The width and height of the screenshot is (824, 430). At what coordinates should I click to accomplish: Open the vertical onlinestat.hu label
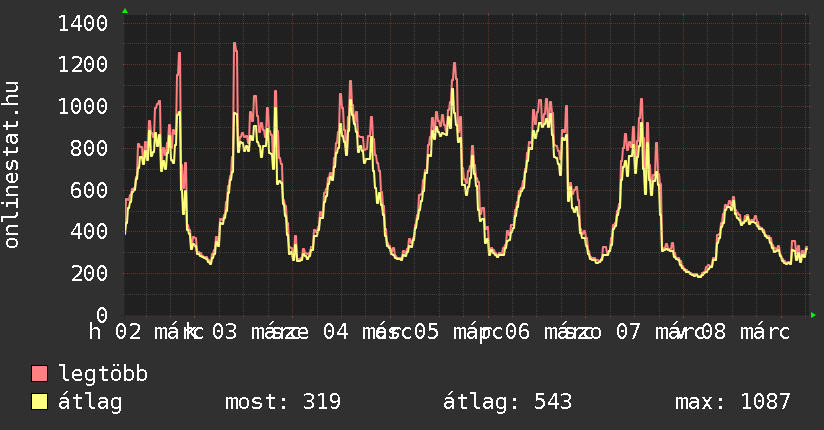pyautogui.click(x=12, y=165)
